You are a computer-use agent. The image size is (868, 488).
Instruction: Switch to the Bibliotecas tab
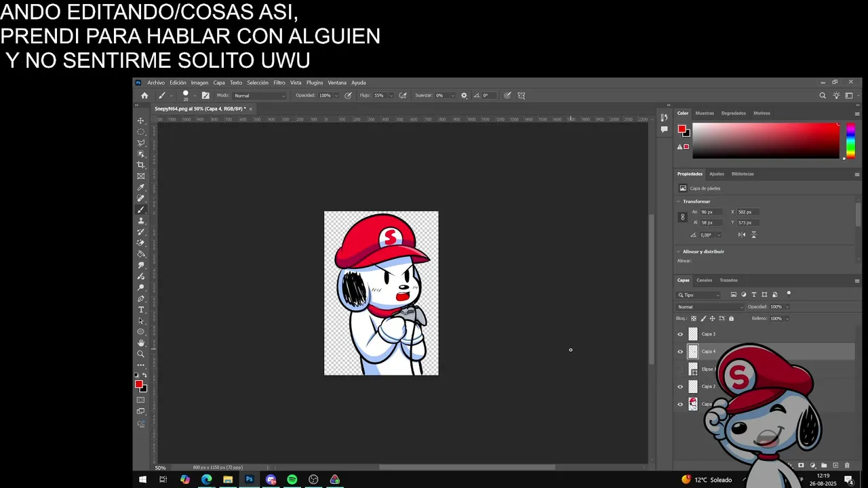click(x=743, y=174)
